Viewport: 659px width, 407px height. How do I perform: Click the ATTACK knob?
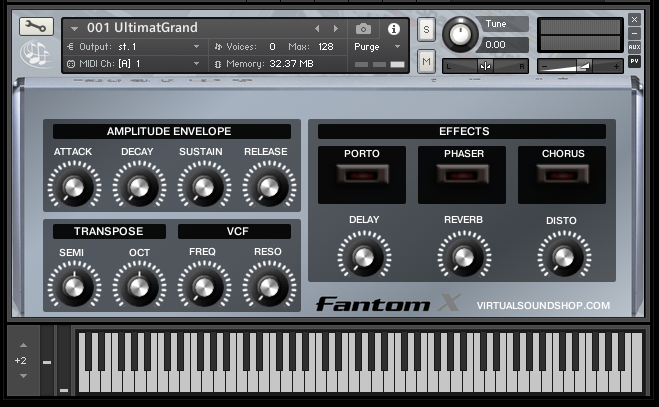(x=73, y=187)
